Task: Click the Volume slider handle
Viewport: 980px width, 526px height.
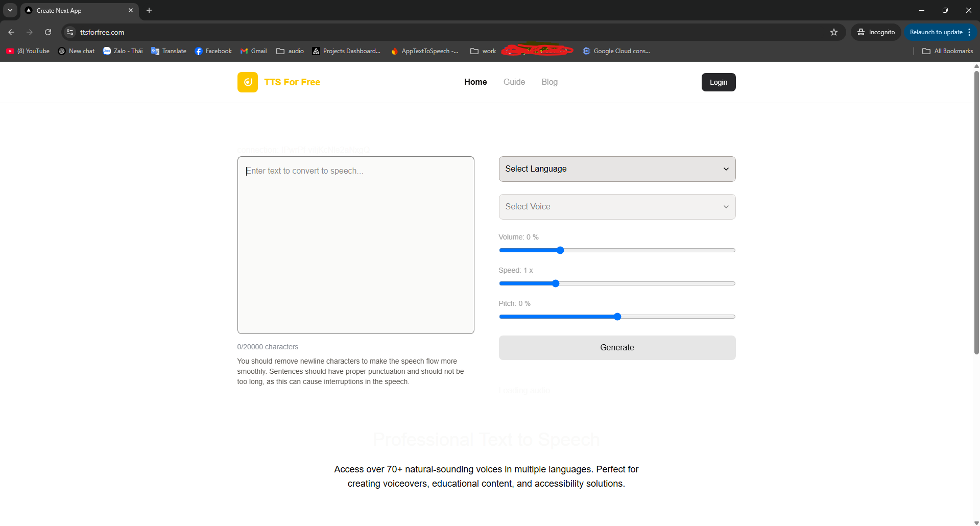Action: tap(560, 250)
